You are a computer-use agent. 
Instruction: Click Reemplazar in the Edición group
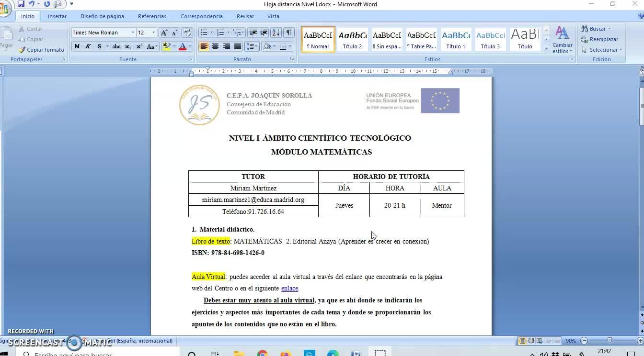click(x=599, y=39)
